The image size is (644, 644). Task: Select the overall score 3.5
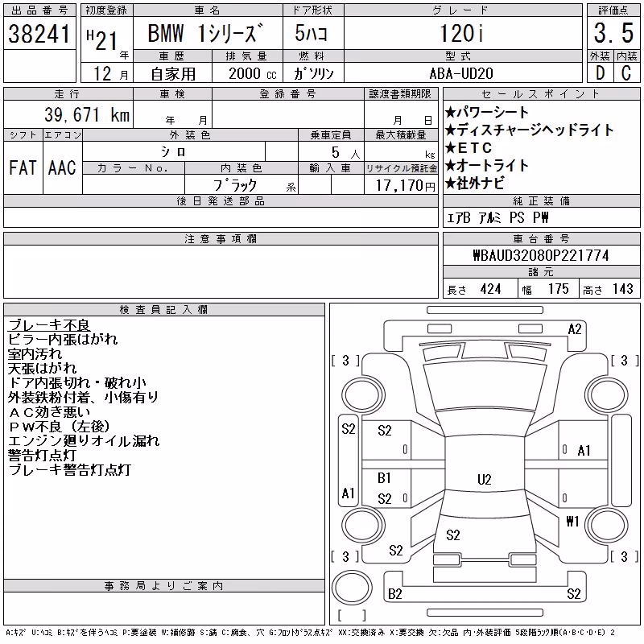tap(613, 33)
